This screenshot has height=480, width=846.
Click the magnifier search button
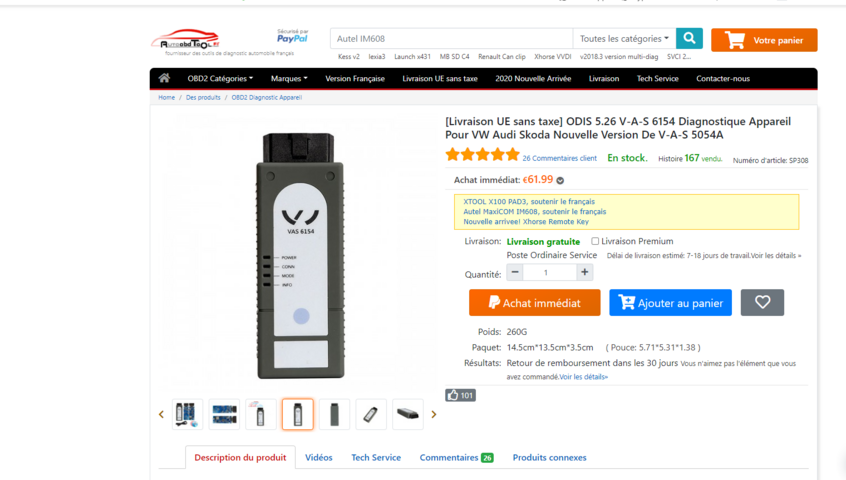689,38
